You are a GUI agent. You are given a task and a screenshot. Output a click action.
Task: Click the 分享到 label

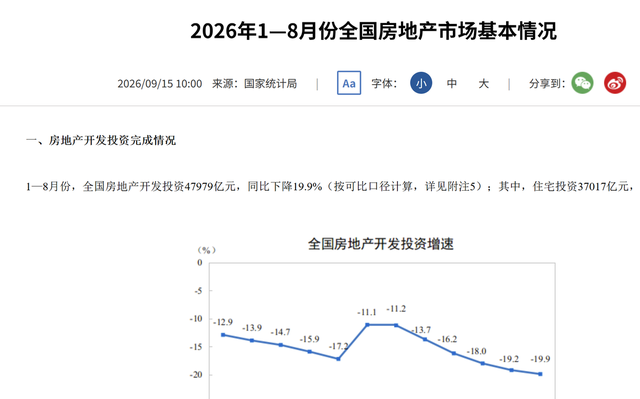[x=547, y=83]
